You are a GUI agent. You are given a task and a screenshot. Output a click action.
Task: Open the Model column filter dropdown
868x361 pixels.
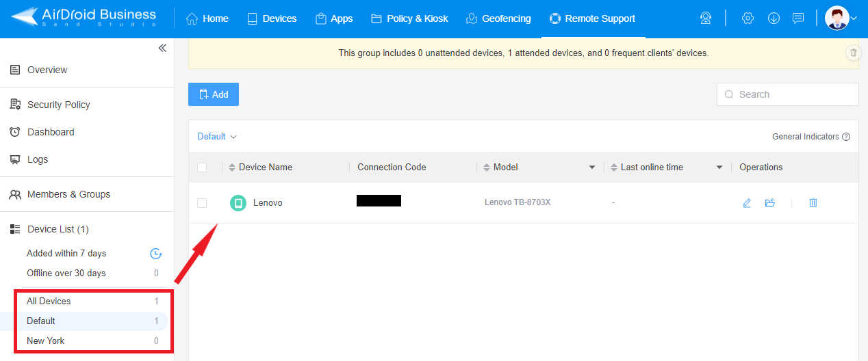[592, 168]
